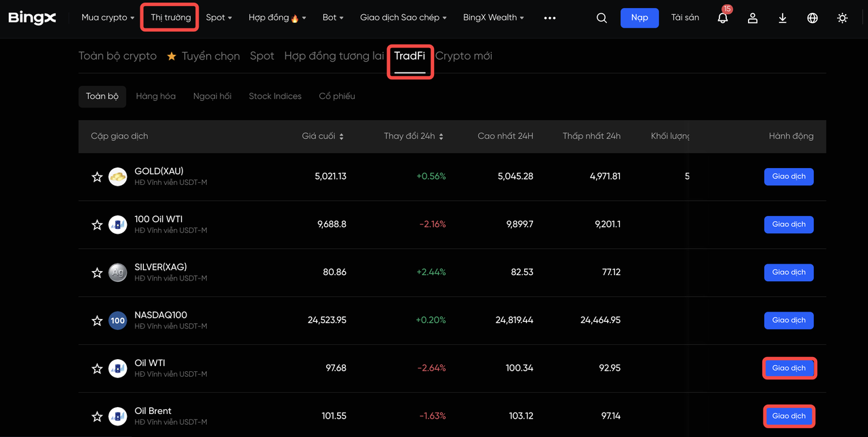This screenshot has height=437, width=868.
Task: Click the user profile icon
Action: [753, 18]
